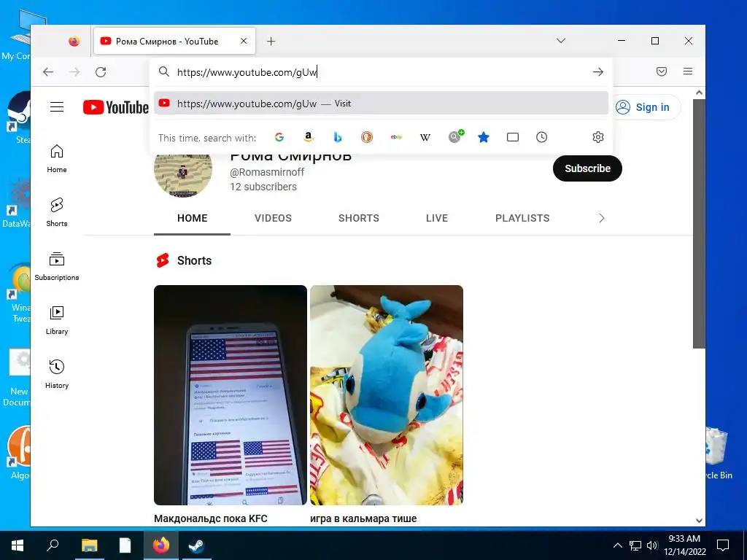
Task: Open the network status tray icon
Action: point(635,545)
